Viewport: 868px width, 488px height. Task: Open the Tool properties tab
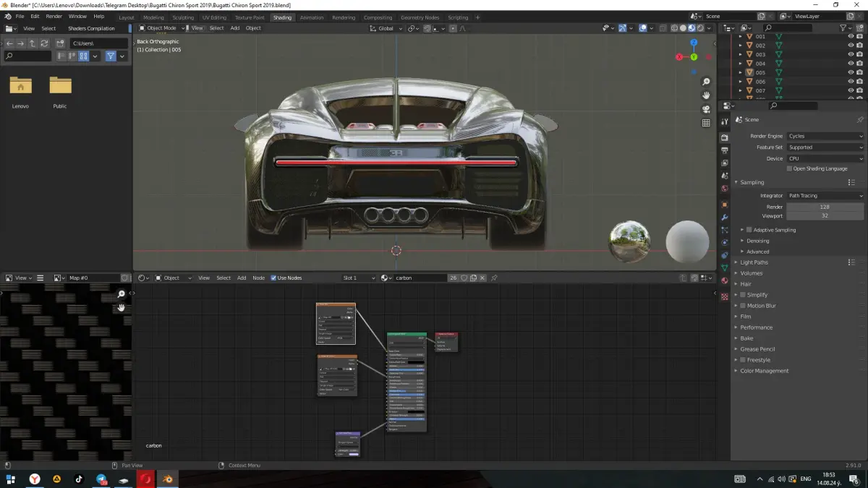pyautogui.click(x=724, y=121)
